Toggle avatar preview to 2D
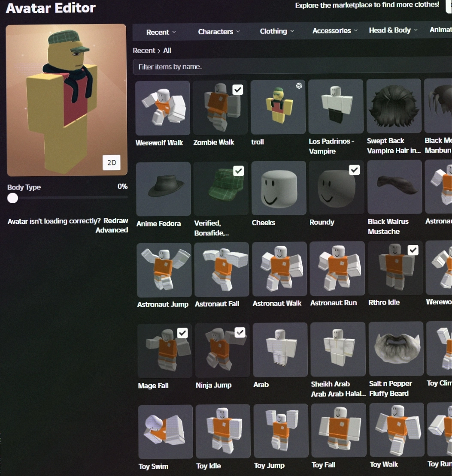The image size is (452, 476). tap(112, 163)
